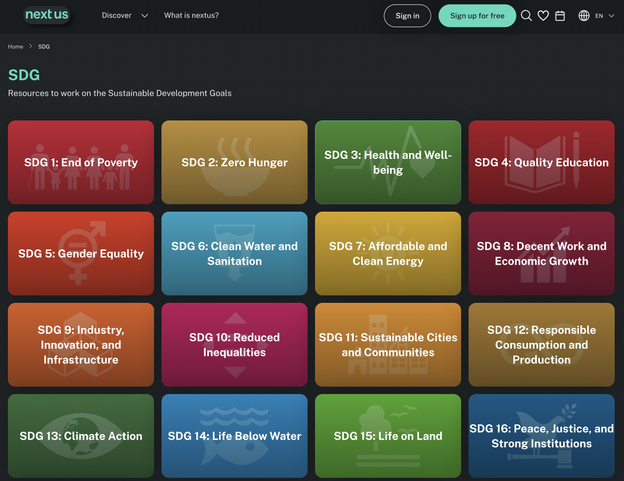Open SDG 10: Reduced Inequalities card
Image resolution: width=624 pixels, height=481 pixels.
(234, 345)
